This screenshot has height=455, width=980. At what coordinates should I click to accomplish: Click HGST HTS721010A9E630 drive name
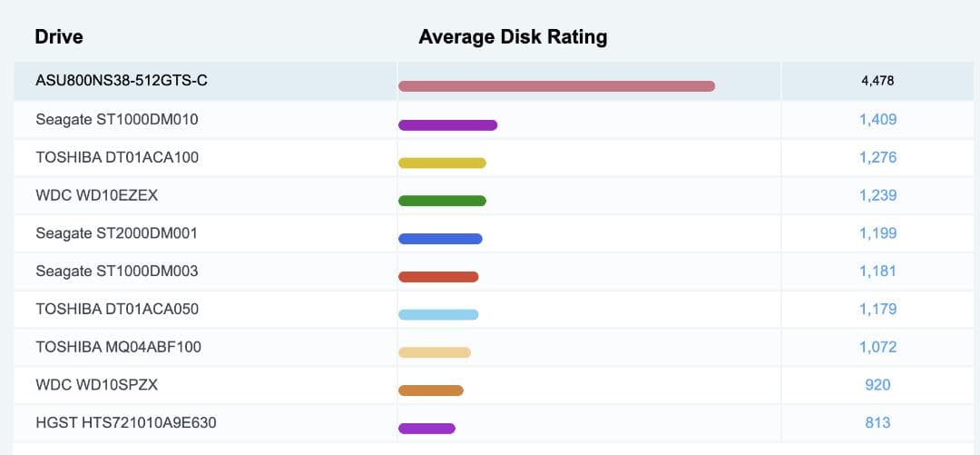coord(126,422)
